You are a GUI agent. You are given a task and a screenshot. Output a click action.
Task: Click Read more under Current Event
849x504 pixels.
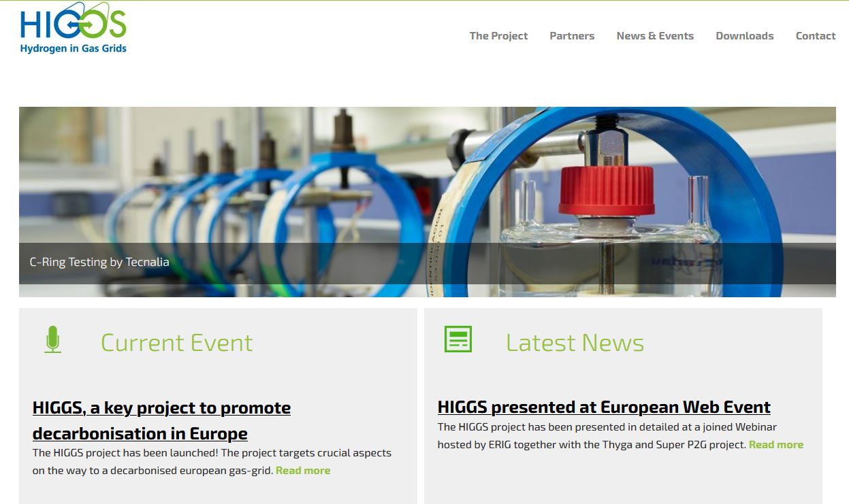302,469
